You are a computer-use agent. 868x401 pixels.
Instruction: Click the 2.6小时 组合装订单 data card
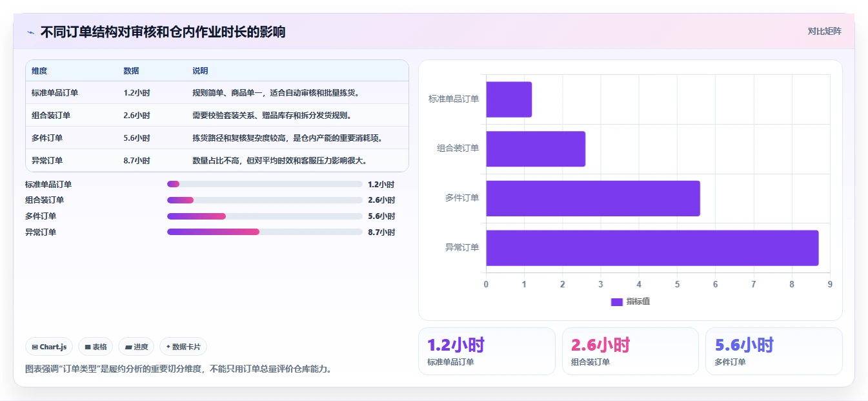point(631,351)
